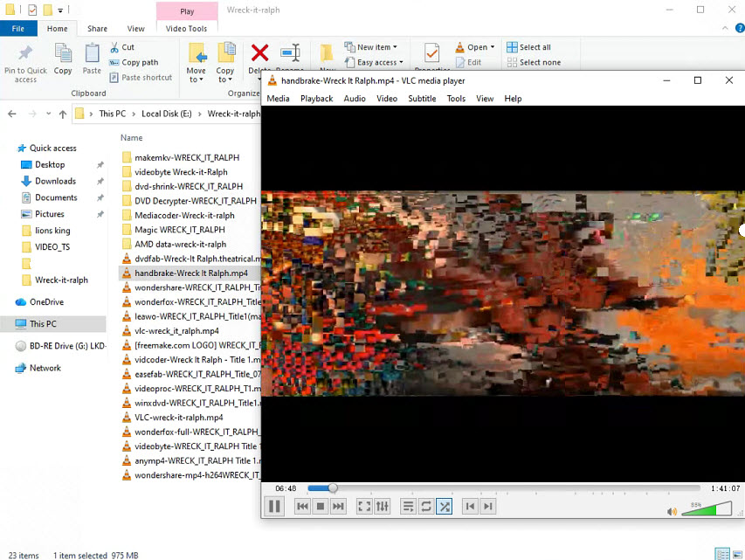Click the elapsed time 06:48
The width and height of the screenshot is (745, 560).
pos(286,488)
